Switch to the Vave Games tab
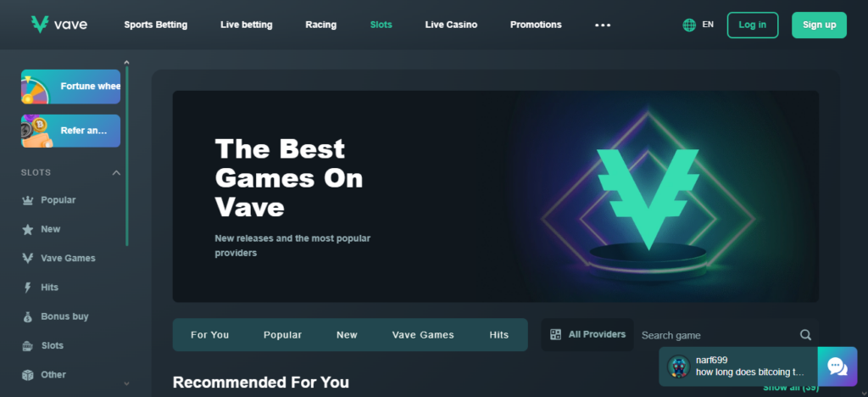Image resolution: width=868 pixels, height=397 pixels. 423,335
